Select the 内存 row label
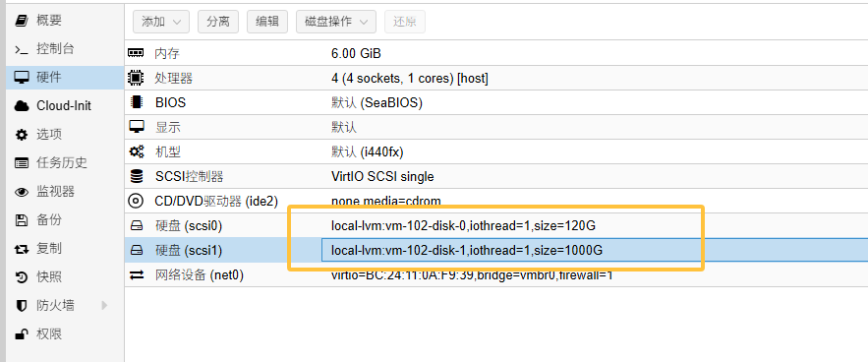 [167, 54]
